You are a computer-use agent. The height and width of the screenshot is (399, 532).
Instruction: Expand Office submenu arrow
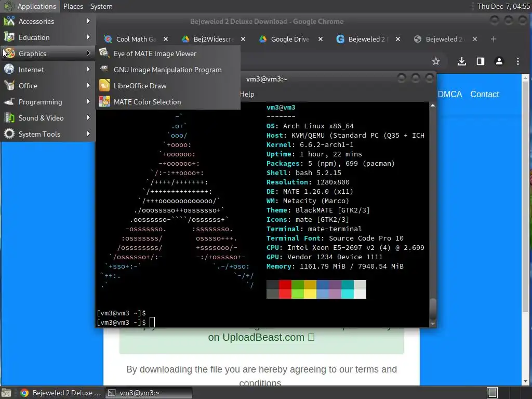click(88, 85)
